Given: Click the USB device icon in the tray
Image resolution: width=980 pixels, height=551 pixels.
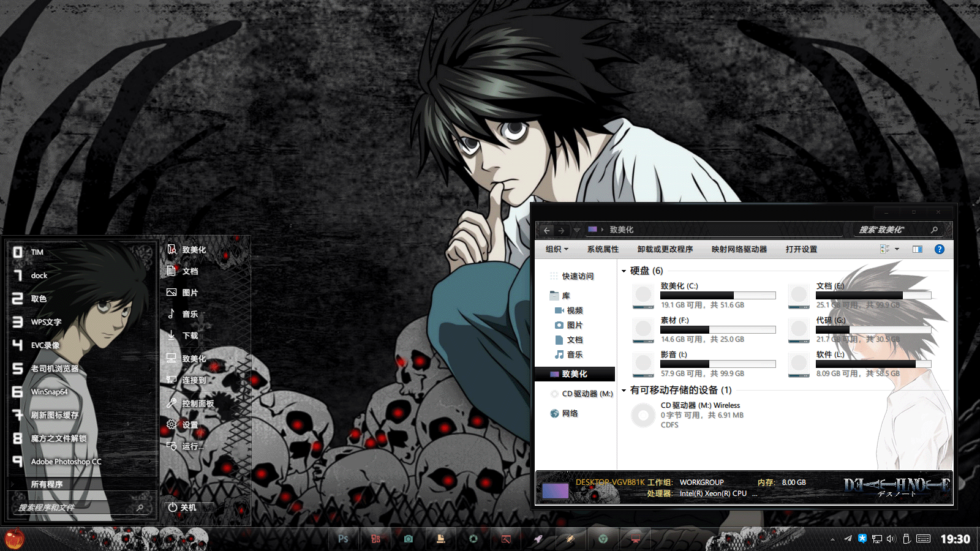Looking at the screenshot, I should [x=907, y=539].
